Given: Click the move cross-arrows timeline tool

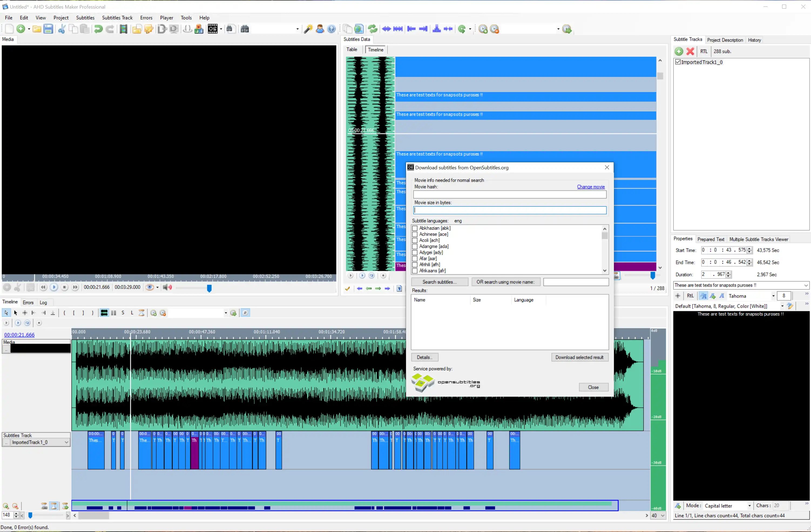Looking at the screenshot, I should pyautogui.click(x=25, y=313).
